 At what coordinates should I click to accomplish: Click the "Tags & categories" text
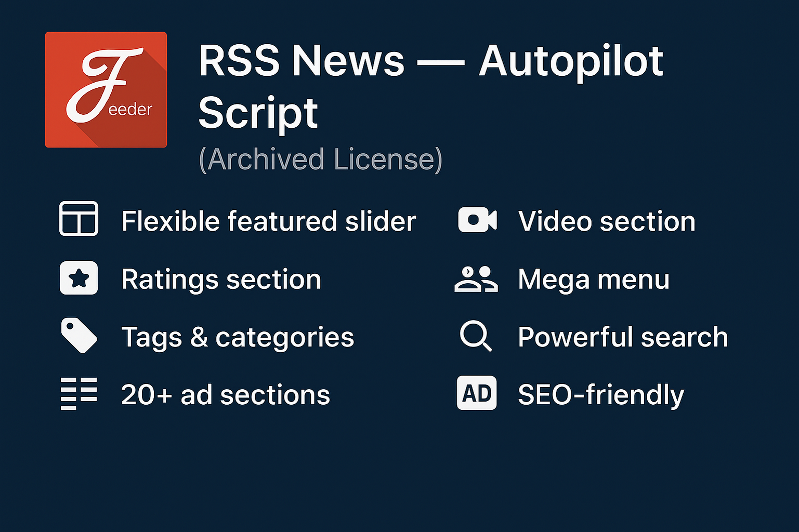238,338
